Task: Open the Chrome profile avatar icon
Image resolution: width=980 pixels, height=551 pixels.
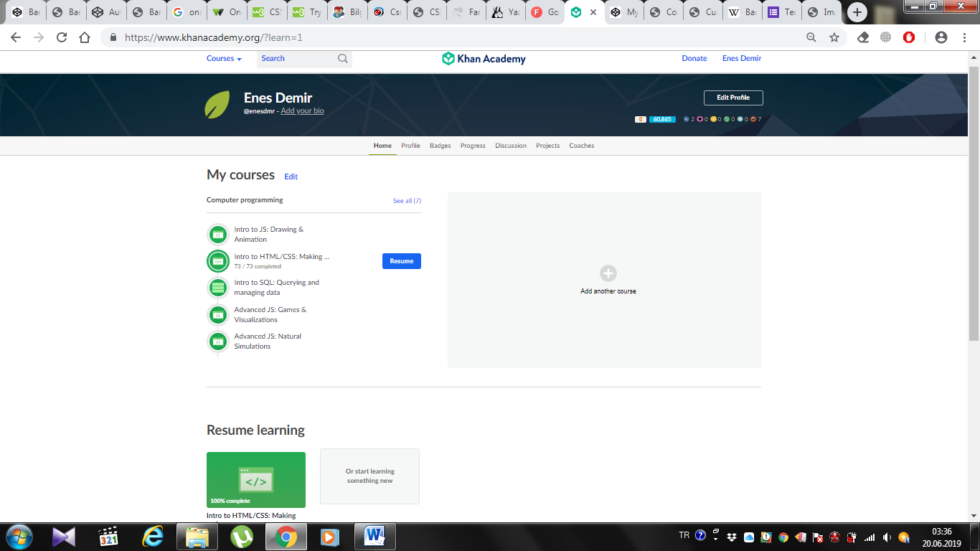Action: tap(941, 37)
